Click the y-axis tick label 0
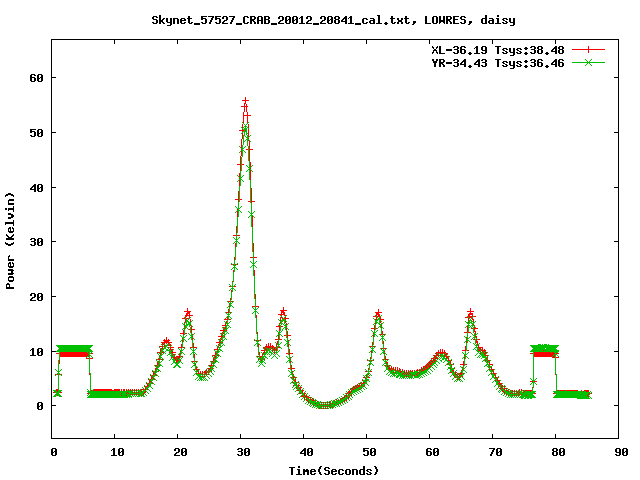The image size is (640, 480). coord(40,406)
